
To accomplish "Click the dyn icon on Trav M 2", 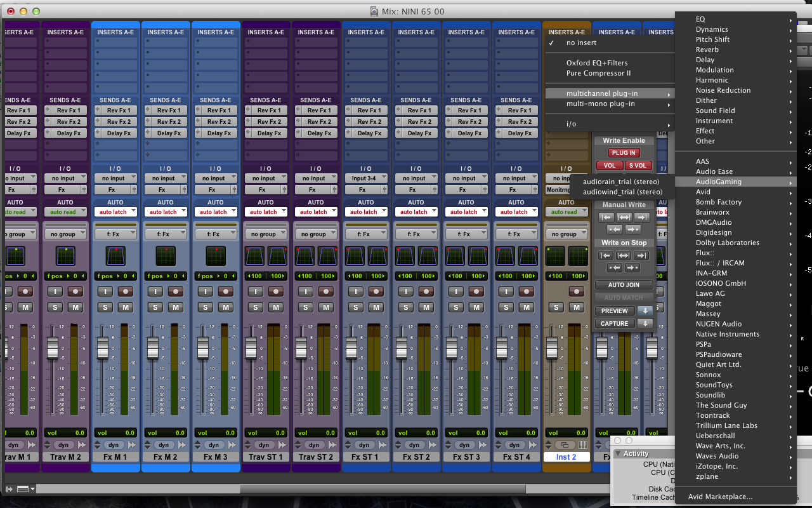I will tap(63, 445).
